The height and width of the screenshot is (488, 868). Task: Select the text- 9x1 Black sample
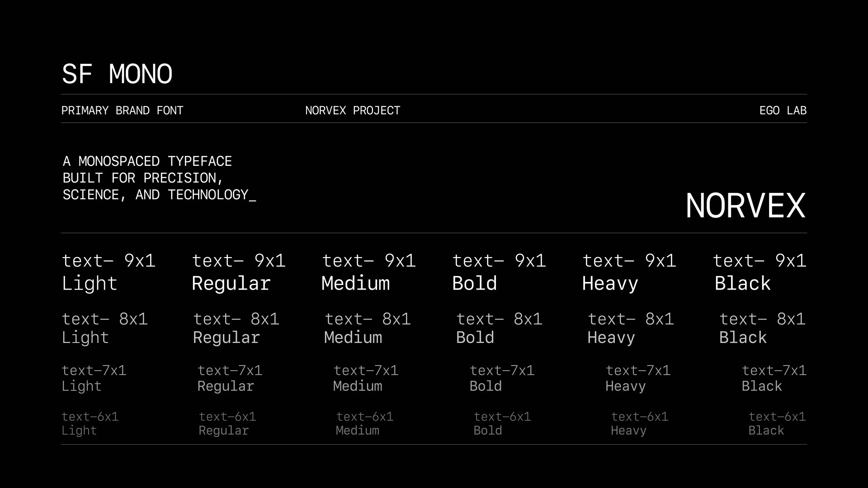click(x=759, y=272)
